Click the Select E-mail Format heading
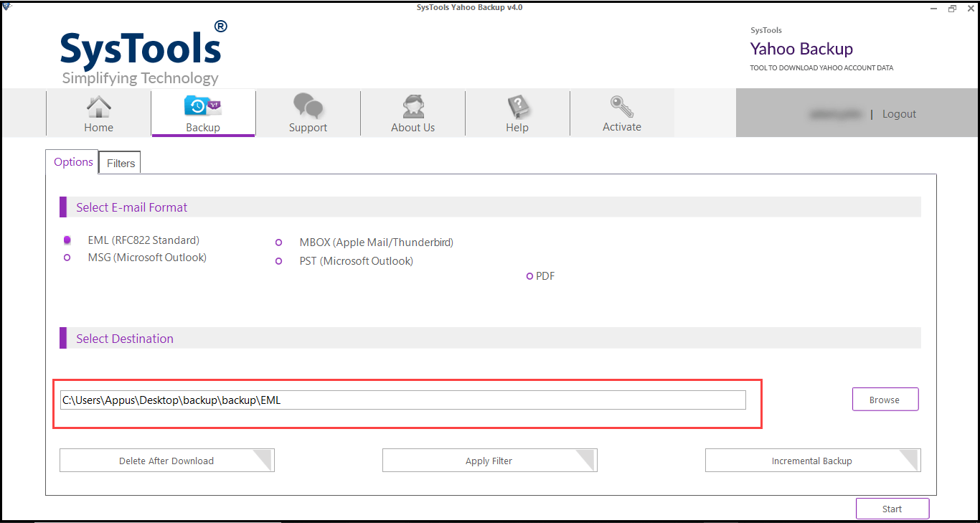This screenshot has width=980, height=523. (131, 207)
